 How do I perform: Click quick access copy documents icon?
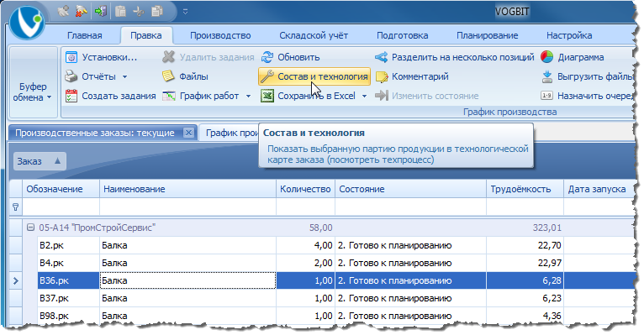(157, 11)
